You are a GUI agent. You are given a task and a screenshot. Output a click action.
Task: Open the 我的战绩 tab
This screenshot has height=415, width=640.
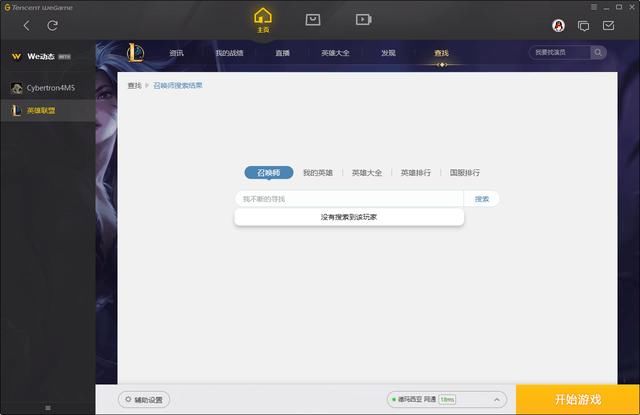229,53
